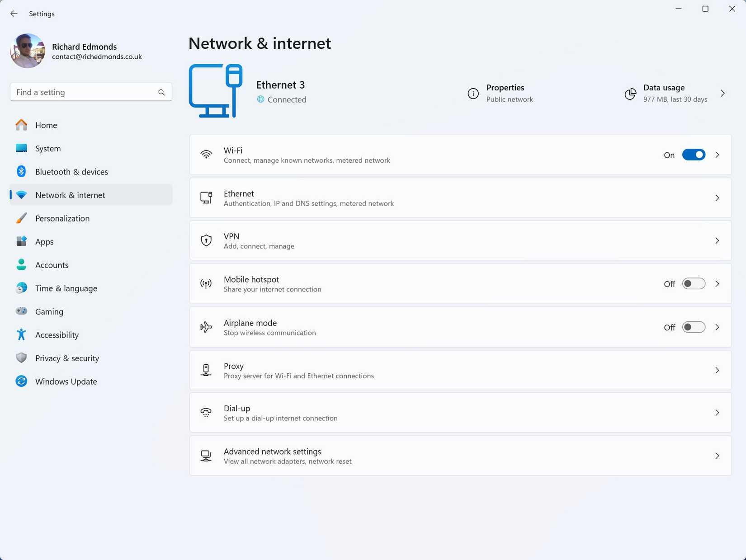Screen dimensions: 746x560
Task: Select the Bluetooth & devices icon
Action: pyautogui.click(x=21, y=172)
